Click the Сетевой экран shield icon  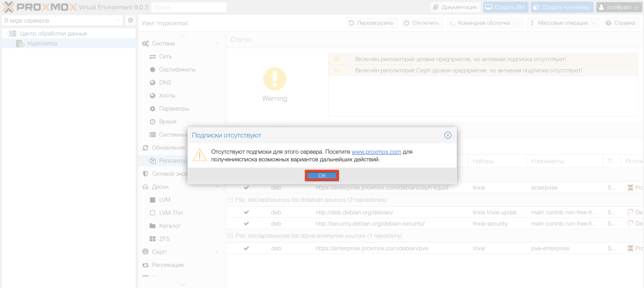point(145,174)
